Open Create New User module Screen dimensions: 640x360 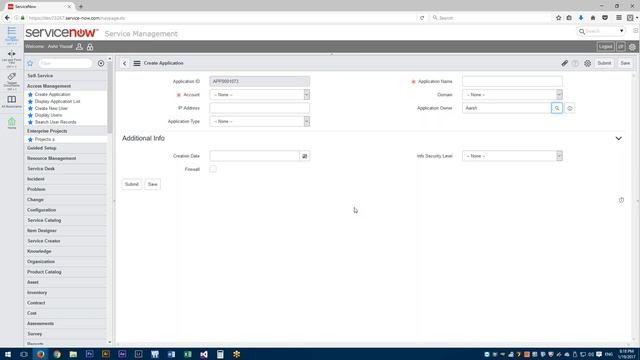point(51,108)
